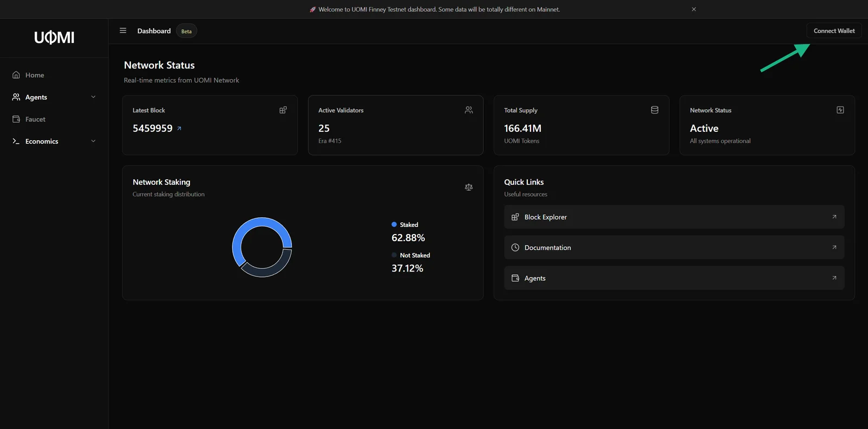Click the activity icon in Network Status card

(x=840, y=110)
